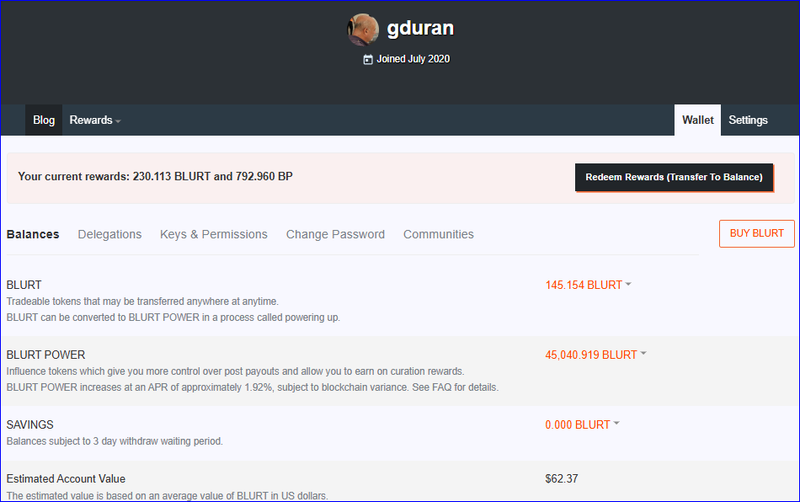The image size is (800, 502).
Task: Expand the Rewards dropdown menu
Action: click(x=94, y=120)
